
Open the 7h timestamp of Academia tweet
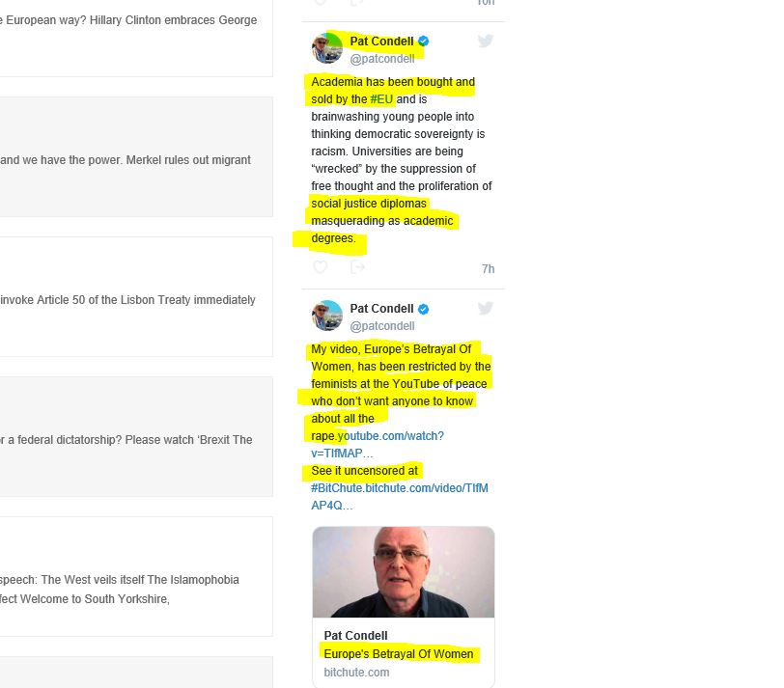coord(488,269)
